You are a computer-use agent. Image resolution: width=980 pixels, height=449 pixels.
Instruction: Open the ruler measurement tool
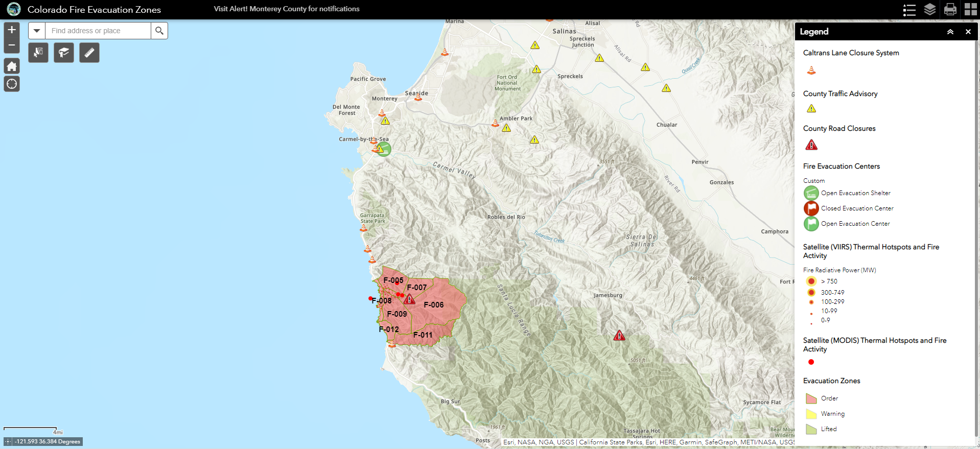89,53
